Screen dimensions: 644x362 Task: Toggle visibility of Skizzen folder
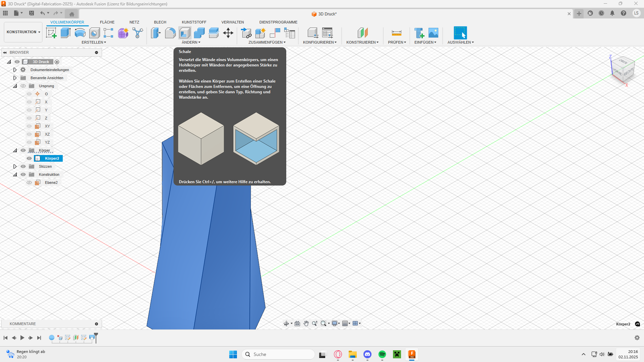pos(23,166)
